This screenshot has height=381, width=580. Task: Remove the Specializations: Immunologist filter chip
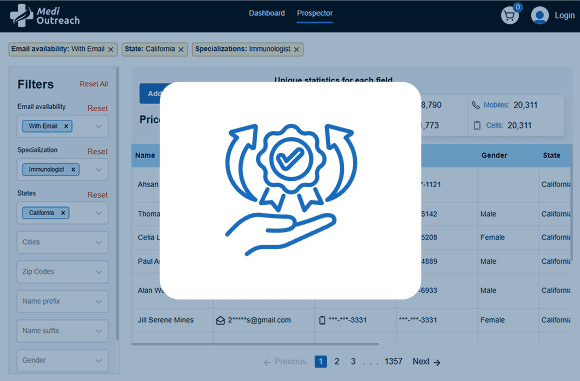coord(296,50)
